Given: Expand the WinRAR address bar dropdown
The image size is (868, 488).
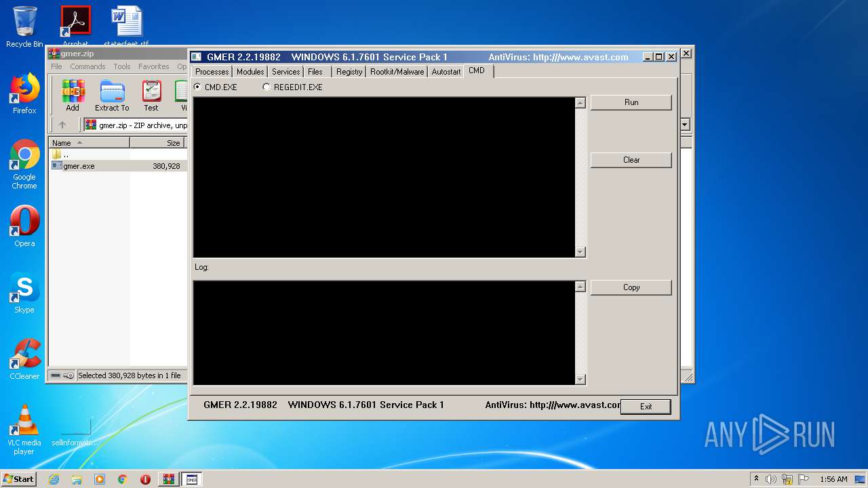Looking at the screenshot, I should (x=685, y=125).
